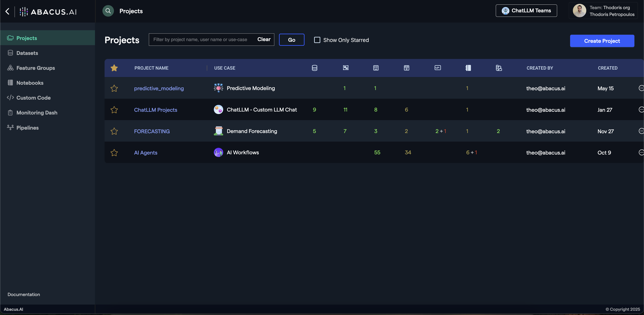Click the back arrow beside Abacus.AI logo
The height and width of the screenshot is (315, 644).
point(7,11)
